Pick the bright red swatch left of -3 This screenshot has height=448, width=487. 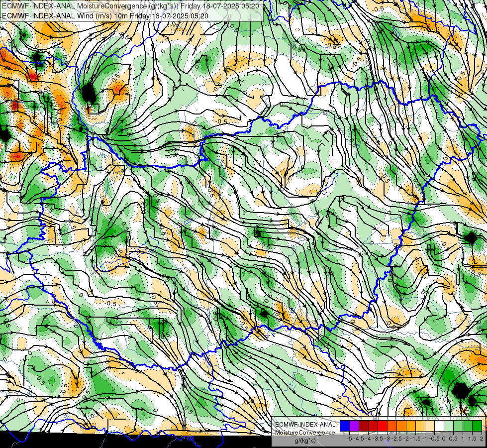pos(383,426)
